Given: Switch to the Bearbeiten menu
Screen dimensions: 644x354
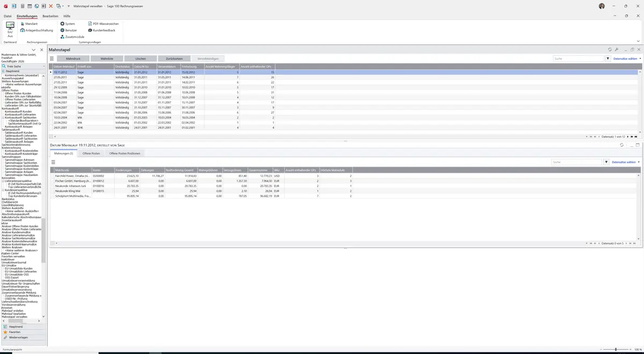Looking at the screenshot, I should [50, 16].
